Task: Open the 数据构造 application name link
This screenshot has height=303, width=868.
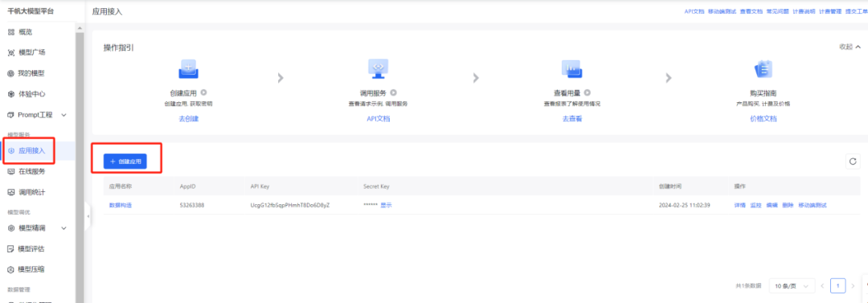Action: pos(120,205)
